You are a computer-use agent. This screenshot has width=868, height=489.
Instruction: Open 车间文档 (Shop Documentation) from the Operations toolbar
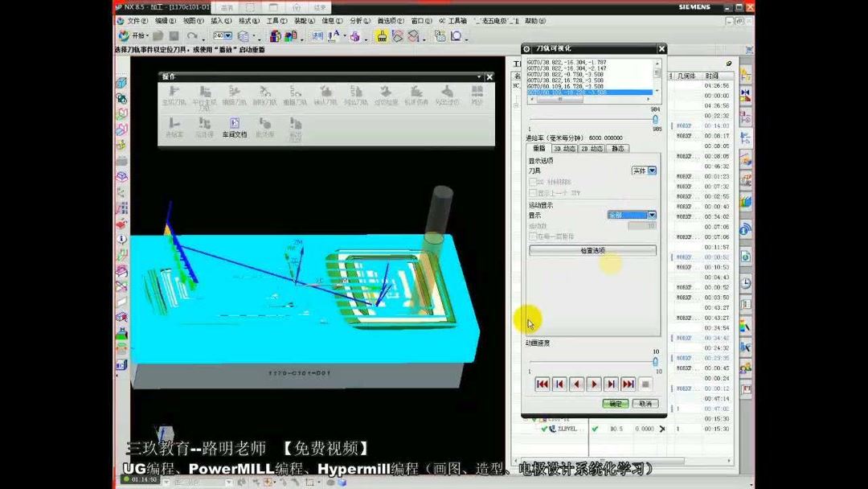[x=233, y=125]
